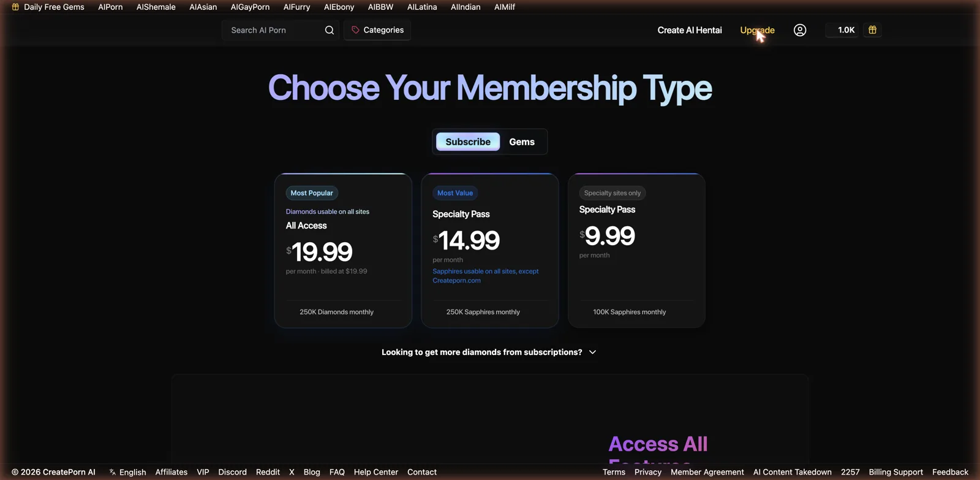The height and width of the screenshot is (480, 980).
Task: Open the English language selector
Action: (127, 472)
